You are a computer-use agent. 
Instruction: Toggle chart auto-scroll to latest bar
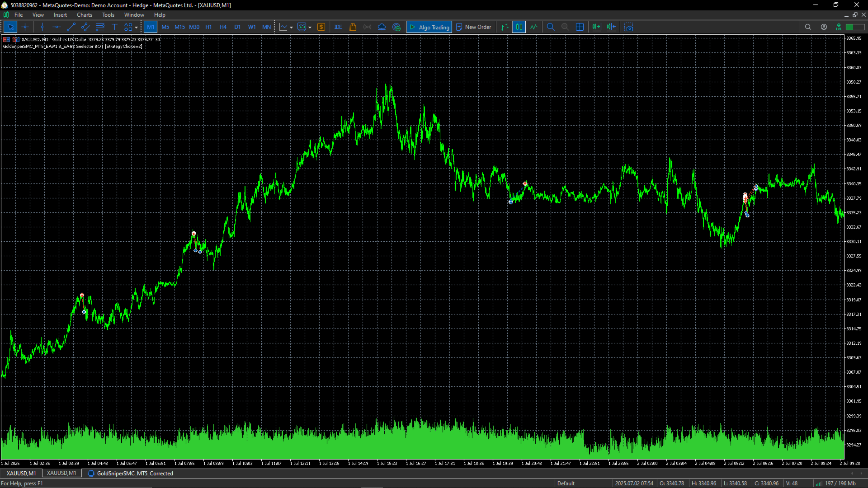pos(597,27)
